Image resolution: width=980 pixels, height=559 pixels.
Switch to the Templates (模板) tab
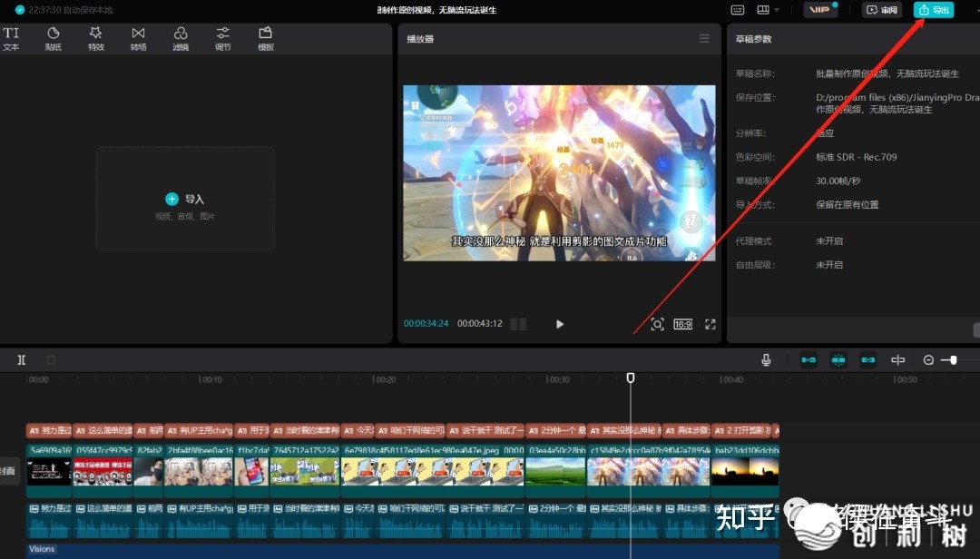point(265,38)
